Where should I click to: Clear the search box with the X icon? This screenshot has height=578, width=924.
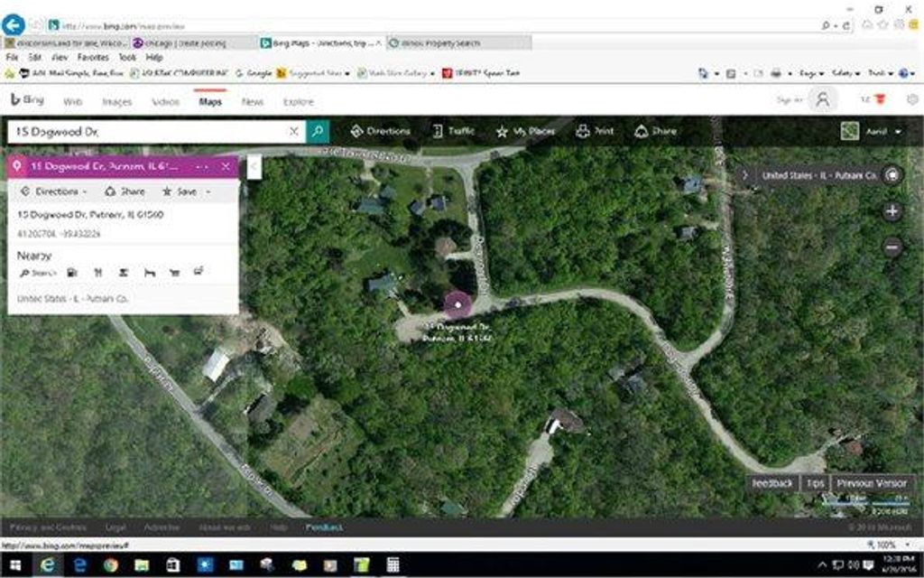[x=293, y=131]
